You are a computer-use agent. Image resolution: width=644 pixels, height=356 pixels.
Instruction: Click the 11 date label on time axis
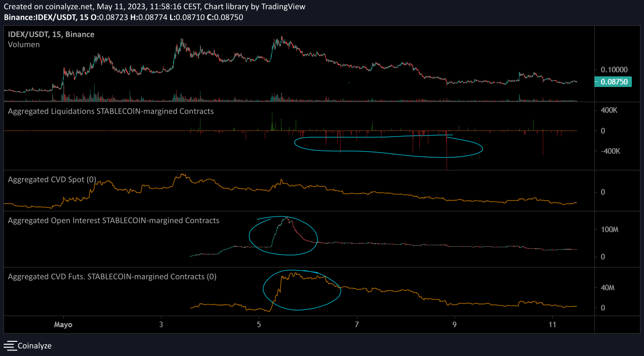point(552,324)
